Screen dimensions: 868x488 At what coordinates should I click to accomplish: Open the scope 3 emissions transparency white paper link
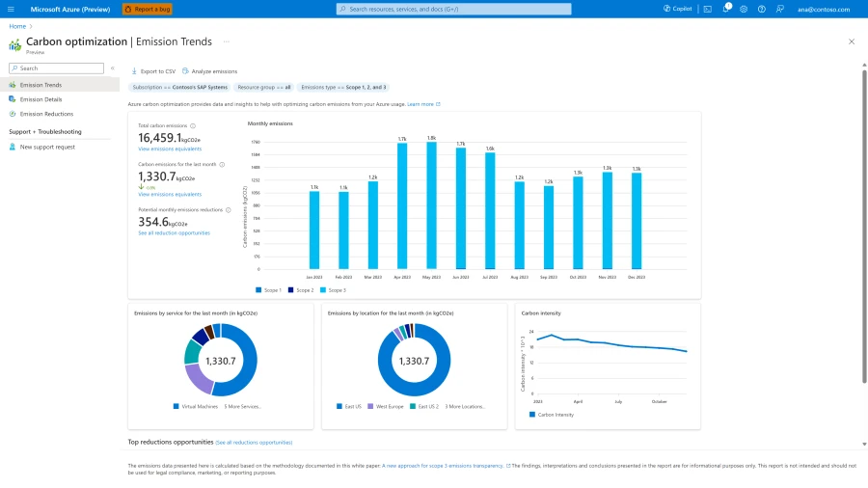coord(446,466)
